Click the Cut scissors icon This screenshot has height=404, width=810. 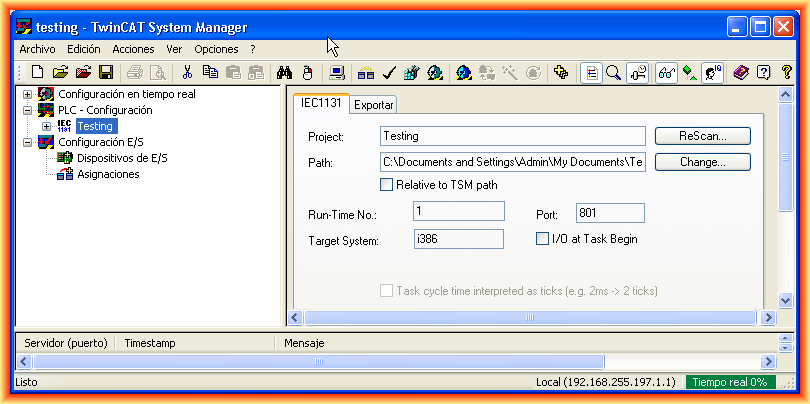pos(187,72)
